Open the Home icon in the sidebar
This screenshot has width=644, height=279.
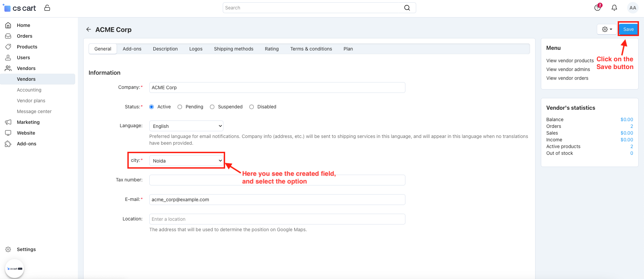point(8,25)
